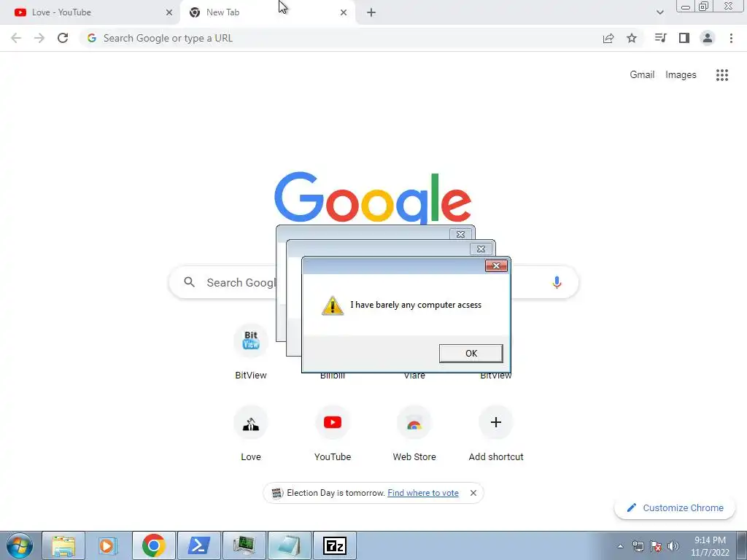
Task: Switch to the Love - YouTube tab
Action: click(89, 12)
